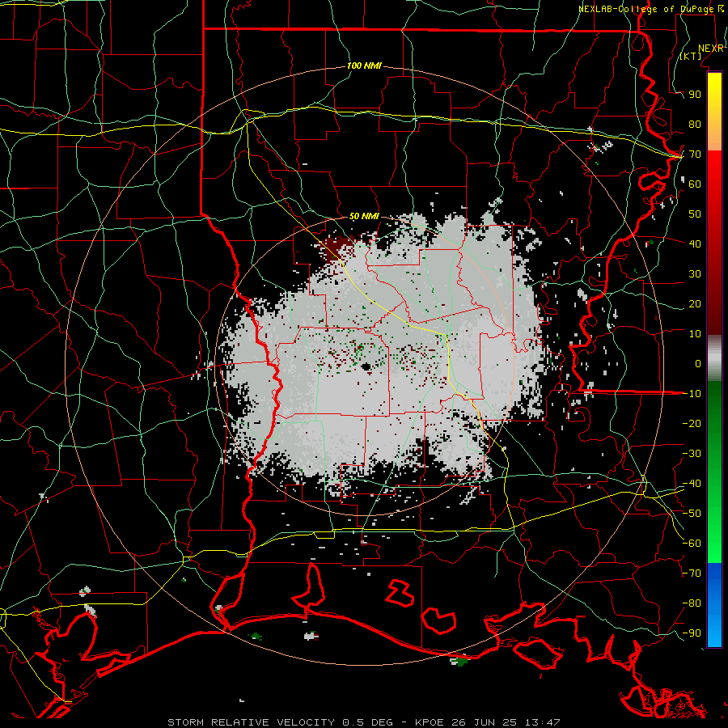Click the -70 scale label

click(692, 574)
